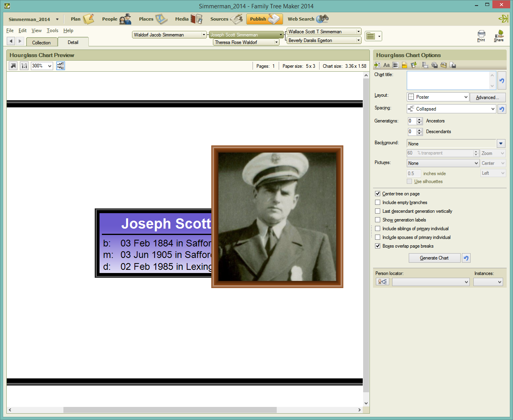Screen dimensions: 513x420
Task: Click the person locator icon button
Action: click(383, 282)
